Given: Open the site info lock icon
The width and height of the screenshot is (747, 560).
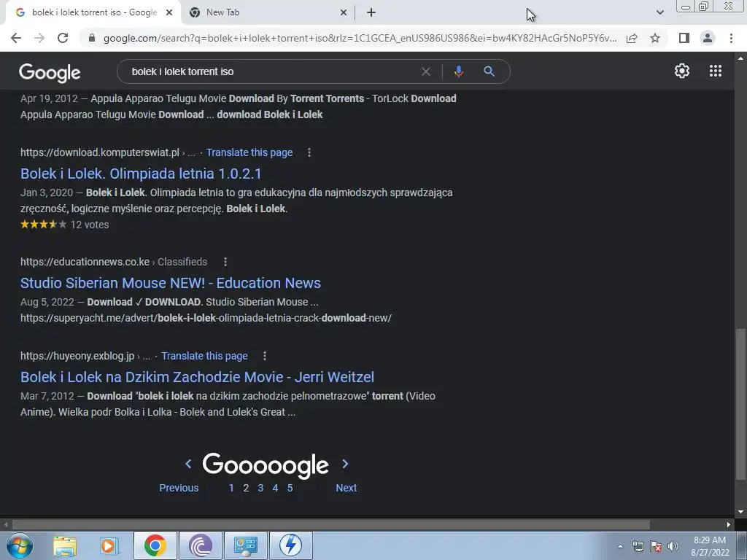Looking at the screenshot, I should (92, 38).
